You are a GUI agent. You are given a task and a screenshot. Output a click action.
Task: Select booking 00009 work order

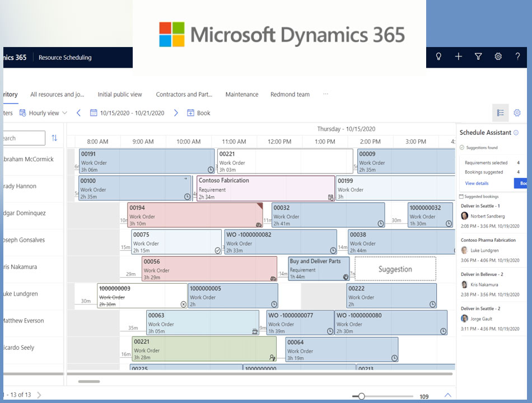(x=406, y=161)
